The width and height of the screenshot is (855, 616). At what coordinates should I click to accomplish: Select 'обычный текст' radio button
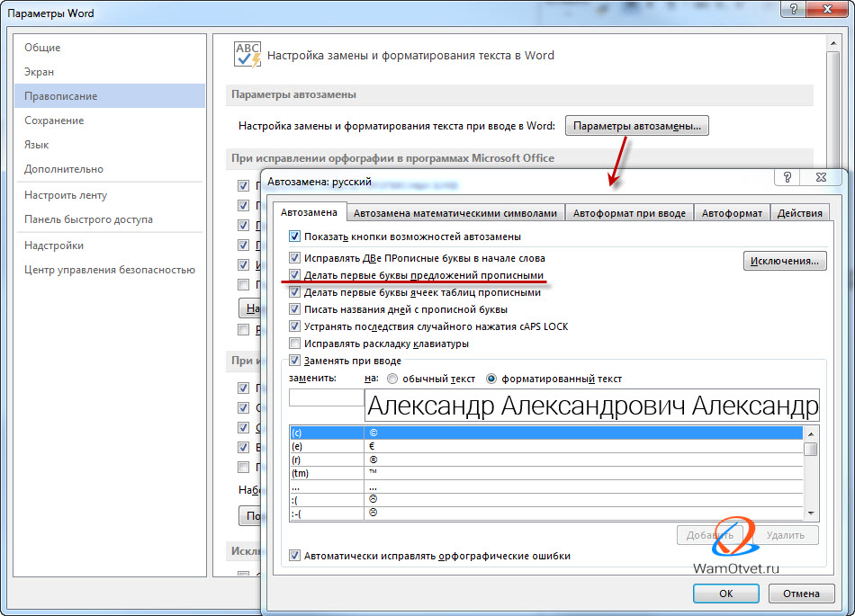(394, 379)
